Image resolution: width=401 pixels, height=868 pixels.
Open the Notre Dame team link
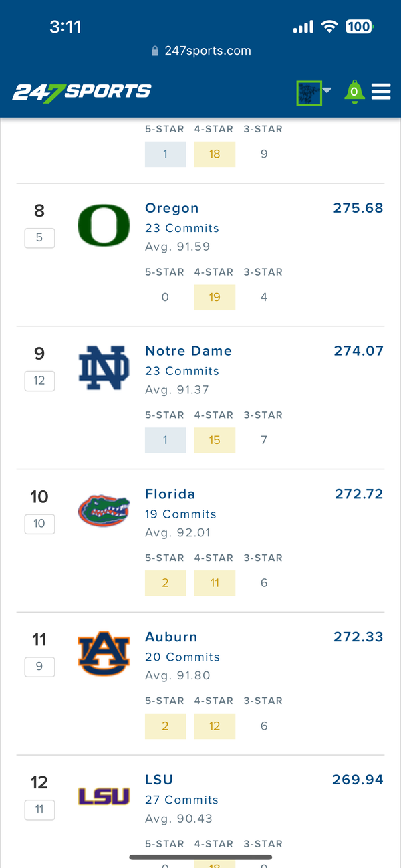click(188, 351)
